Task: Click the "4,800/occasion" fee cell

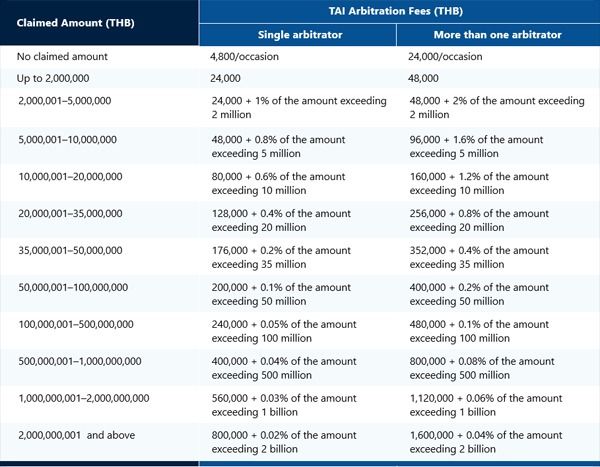Action: point(247,57)
